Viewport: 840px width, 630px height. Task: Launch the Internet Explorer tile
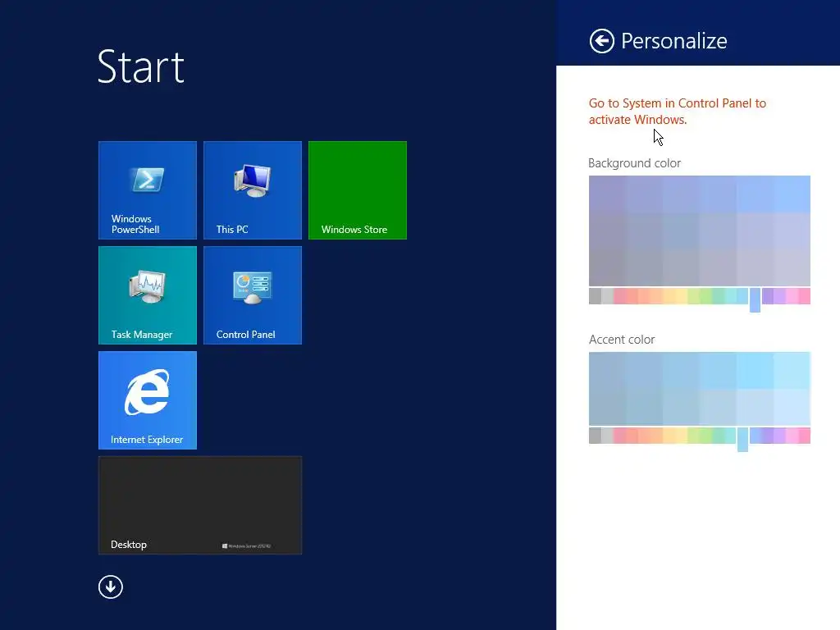click(x=148, y=400)
